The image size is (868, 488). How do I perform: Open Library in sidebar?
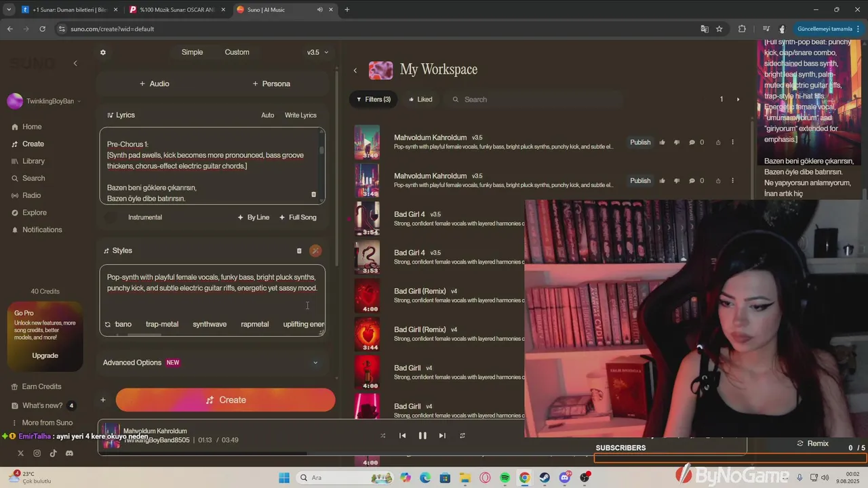[x=28, y=161]
